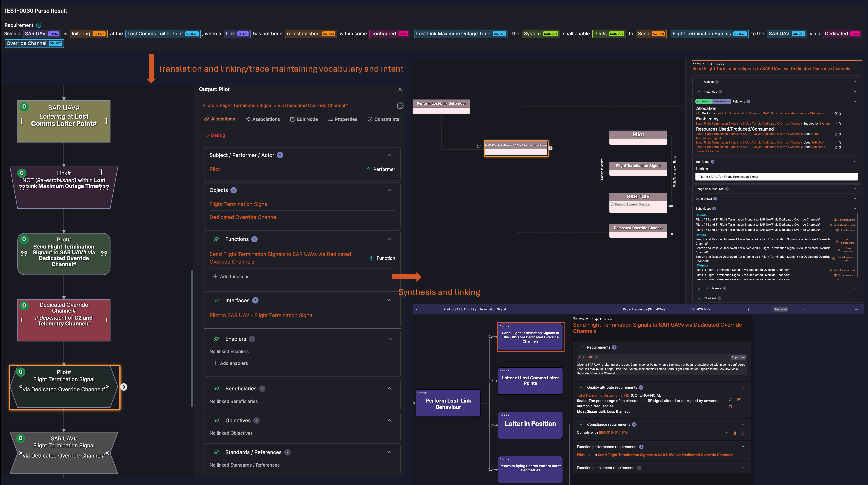The height and width of the screenshot is (485, 868).
Task: Edit the Enabled by System relation
Action: [836, 124]
